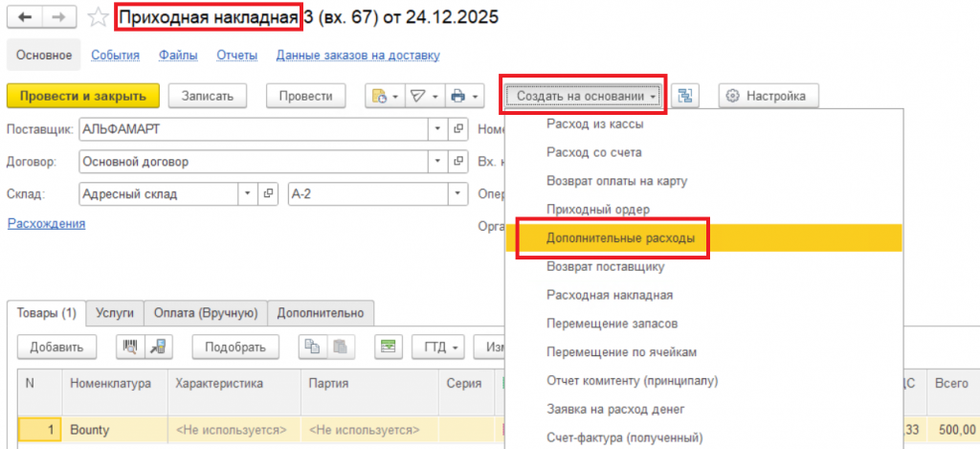Screen dimensions: 980x449
Task: Open the Создать на основании dropdown
Action: 583,97
